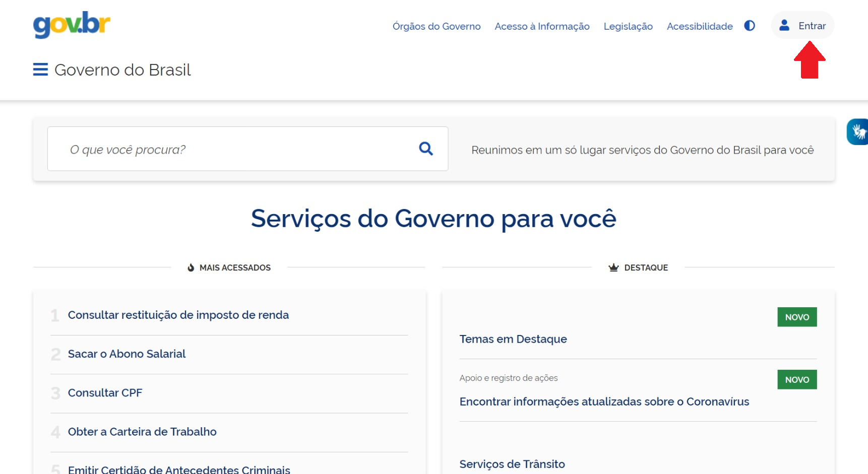The height and width of the screenshot is (474, 868).
Task: Click the NOVO badge above Temas em Destaque
Action: [797, 317]
